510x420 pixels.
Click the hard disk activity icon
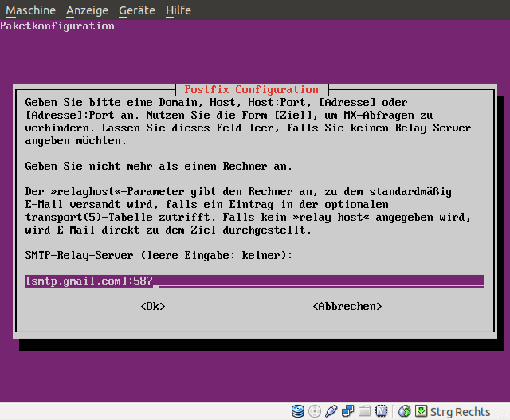297,411
